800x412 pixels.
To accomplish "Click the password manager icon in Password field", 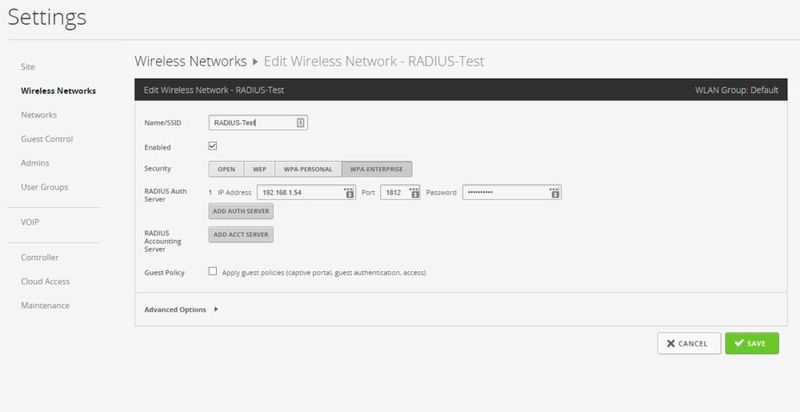I will pyautogui.click(x=555, y=192).
